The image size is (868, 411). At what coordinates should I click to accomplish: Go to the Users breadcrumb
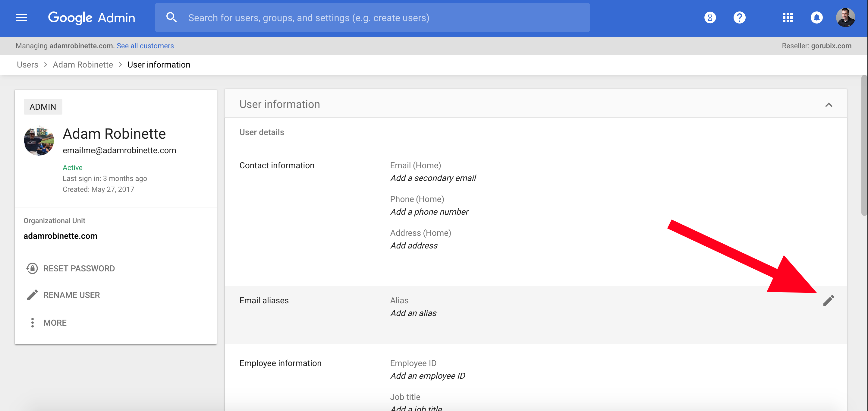click(x=28, y=65)
